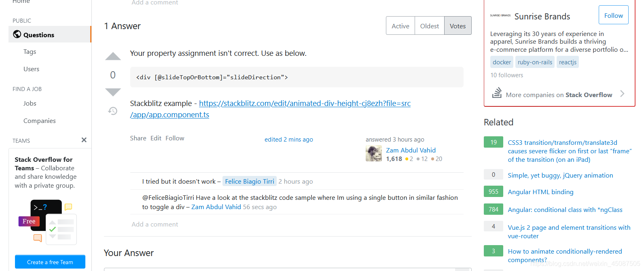Click the '2 hours ago' comment timestamp

(x=296, y=182)
